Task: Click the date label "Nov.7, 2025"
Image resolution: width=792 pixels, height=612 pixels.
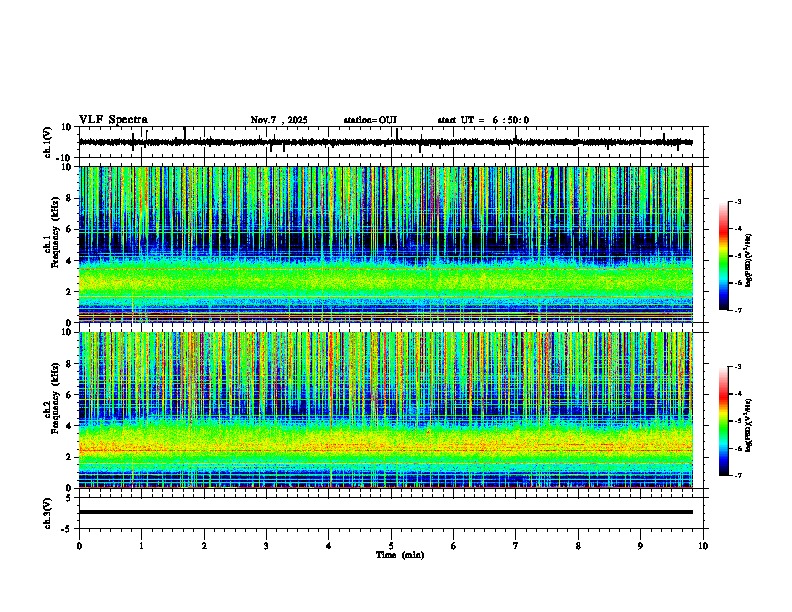Action: coord(279,120)
